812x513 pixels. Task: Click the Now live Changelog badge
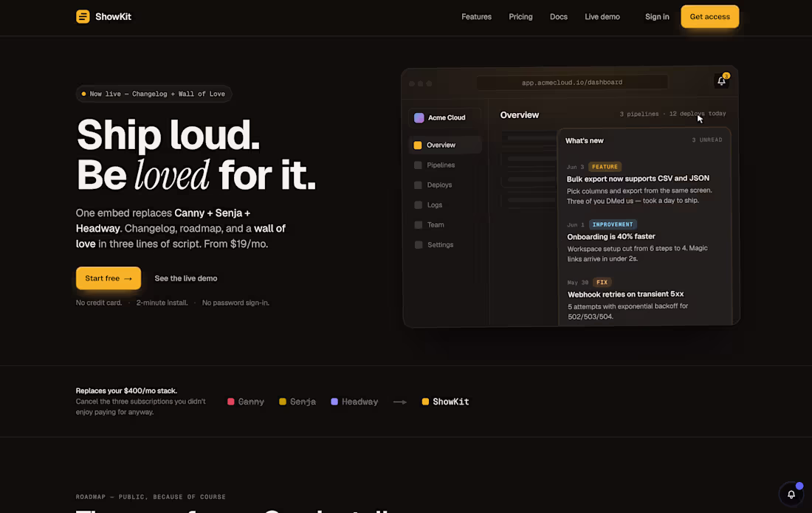point(154,94)
